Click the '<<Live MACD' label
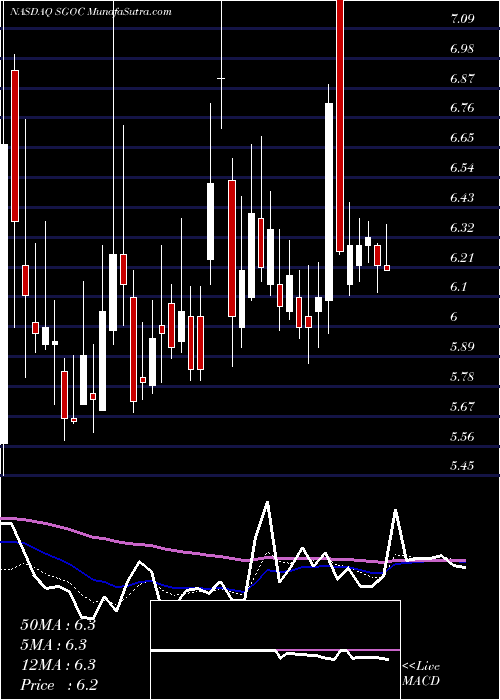This screenshot has width=500, height=700. [x=421, y=674]
